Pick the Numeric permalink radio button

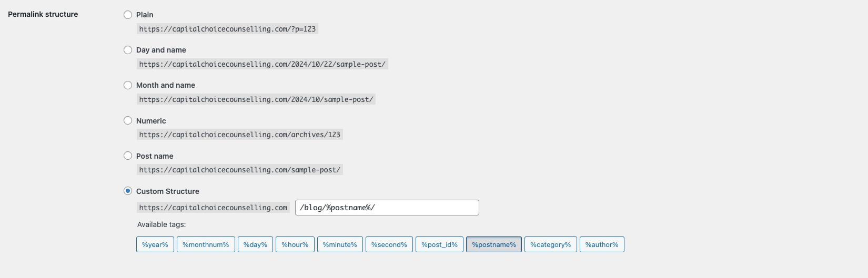tap(128, 120)
